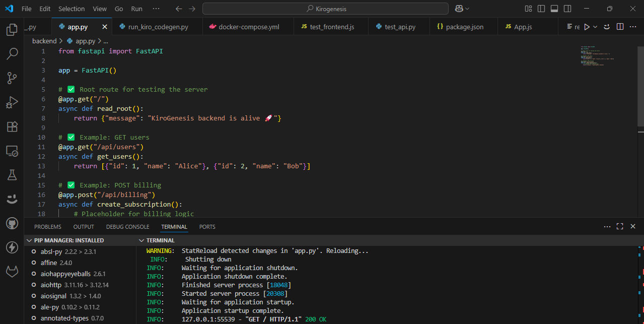This screenshot has width=644, height=324.
Task: Go forward using the right arrow
Action: coord(192,9)
